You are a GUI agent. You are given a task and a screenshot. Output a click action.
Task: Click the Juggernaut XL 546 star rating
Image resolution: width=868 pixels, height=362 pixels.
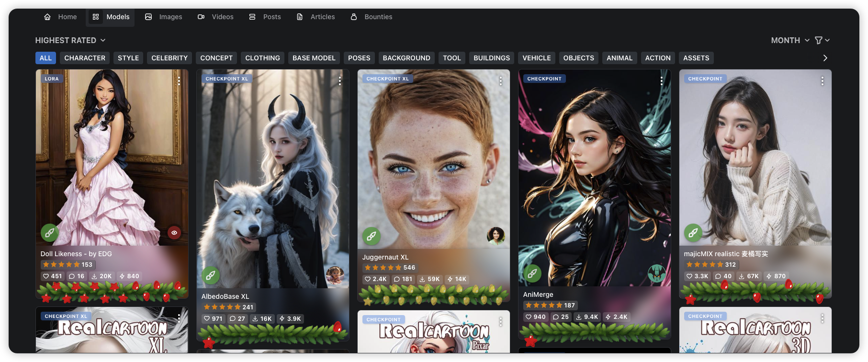click(390, 268)
